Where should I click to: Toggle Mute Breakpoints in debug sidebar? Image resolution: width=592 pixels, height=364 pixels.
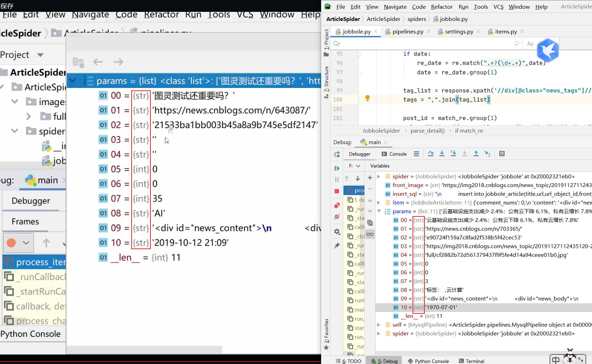[337, 217]
